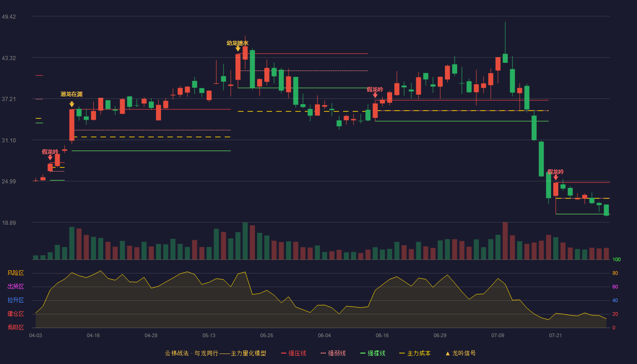Click the 04-28 date label
The height and width of the screenshot is (364, 637).
pyautogui.click(x=151, y=335)
